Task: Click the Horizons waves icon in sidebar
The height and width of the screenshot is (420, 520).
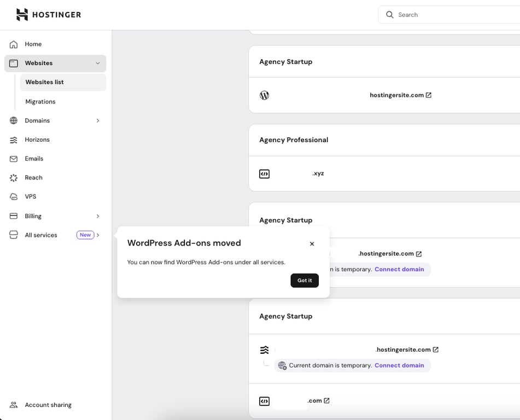Action: (14, 139)
